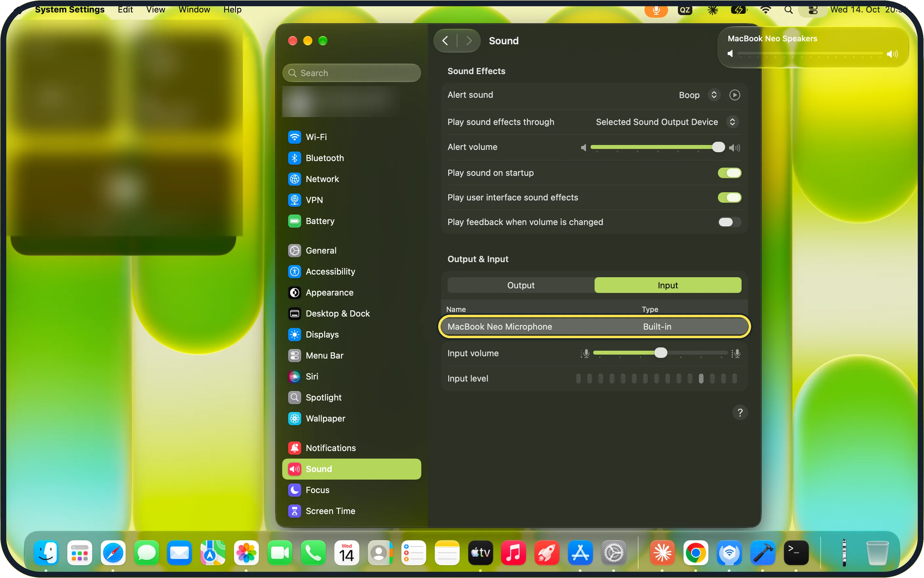Switch to the Output tab

click(x=521, y=285)
